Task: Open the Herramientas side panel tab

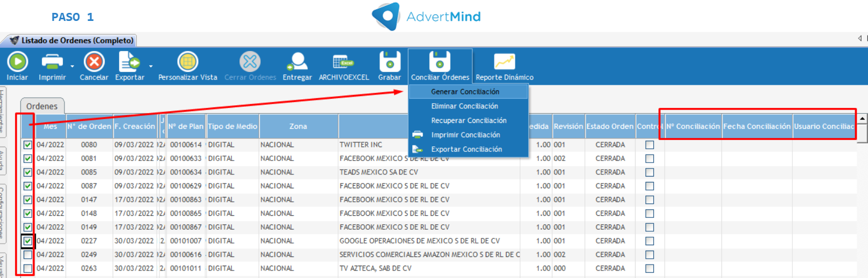Action: [x=3, y=112]
